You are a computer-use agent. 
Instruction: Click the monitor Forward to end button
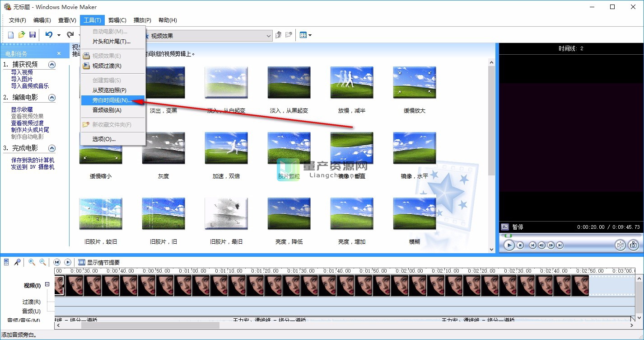560,245
